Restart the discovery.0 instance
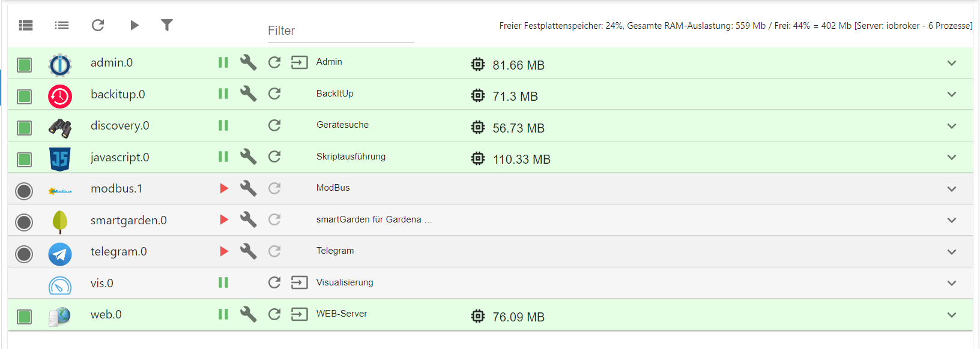 point(274,125)
